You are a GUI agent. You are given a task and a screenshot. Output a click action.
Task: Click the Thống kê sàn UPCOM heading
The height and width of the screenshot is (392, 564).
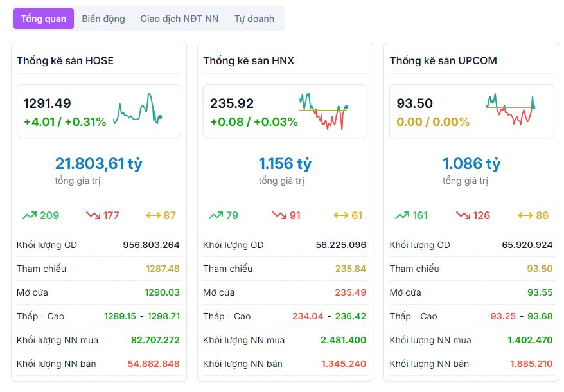point(443,61)
